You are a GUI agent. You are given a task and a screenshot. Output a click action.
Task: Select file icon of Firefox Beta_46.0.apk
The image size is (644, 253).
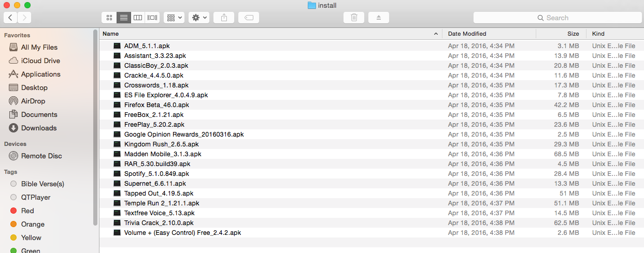pyautogui.click(x=117, y=105)
